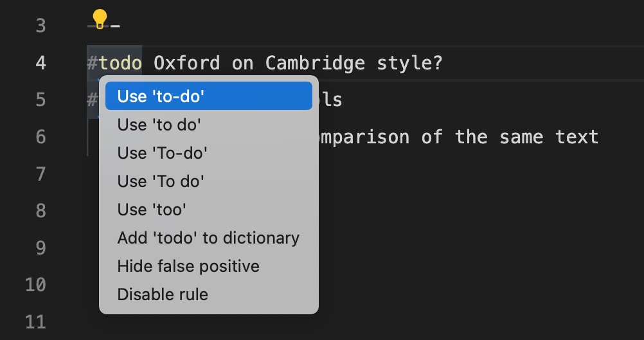Click the highlighted word todo on line 4
This screenshot has height=340, width=644.
(x=120, y=63)
